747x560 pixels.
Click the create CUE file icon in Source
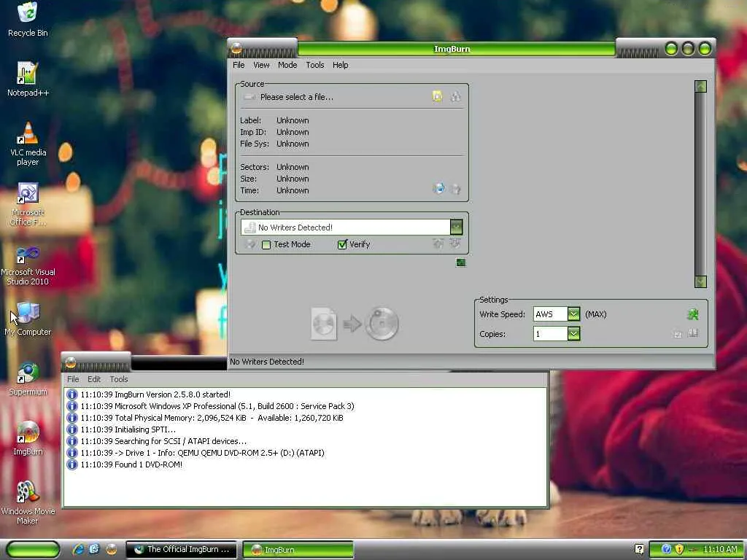pyautogui.click(x=455, y=97)
